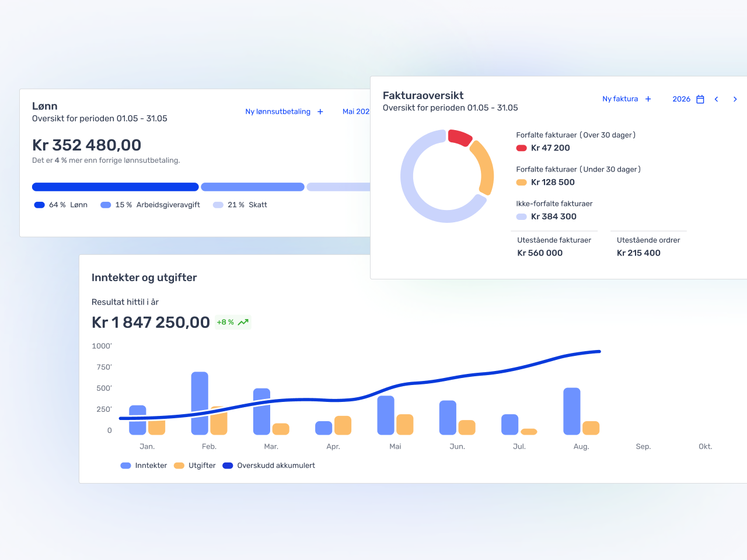Go to next year with right chevron

[735, 99]
